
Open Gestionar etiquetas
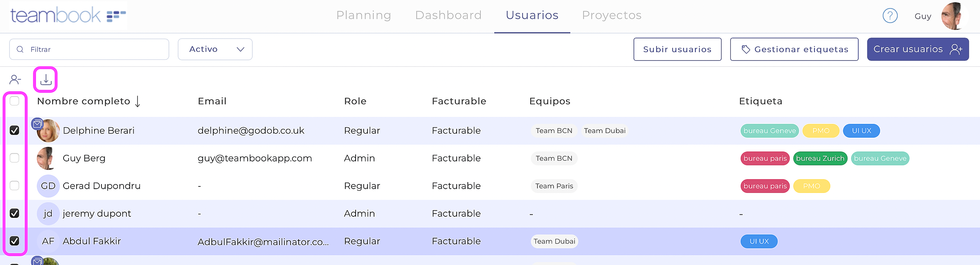[x=794, y=49]
